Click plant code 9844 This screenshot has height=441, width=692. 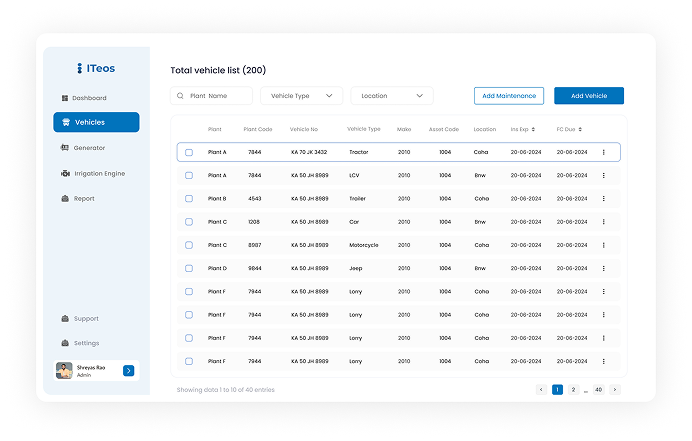(255, 268)
